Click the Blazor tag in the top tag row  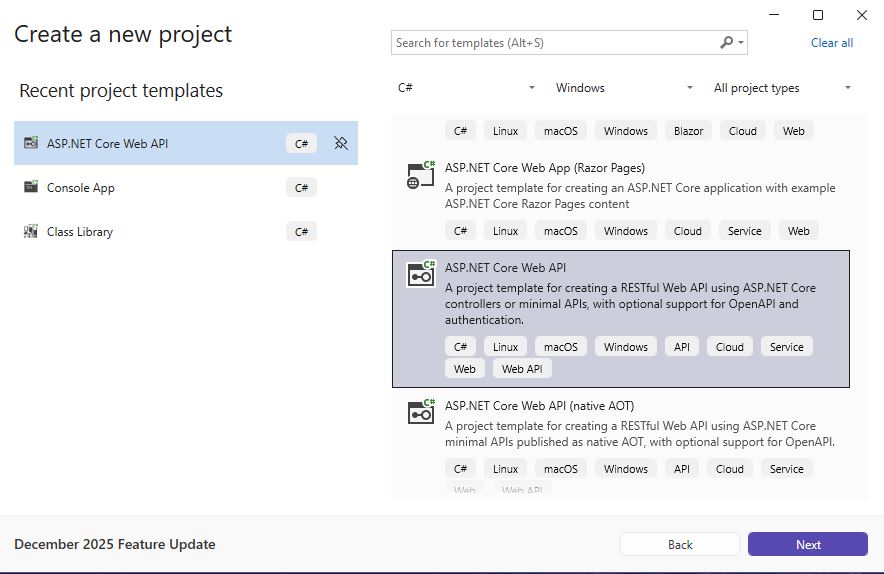point(688,131)
